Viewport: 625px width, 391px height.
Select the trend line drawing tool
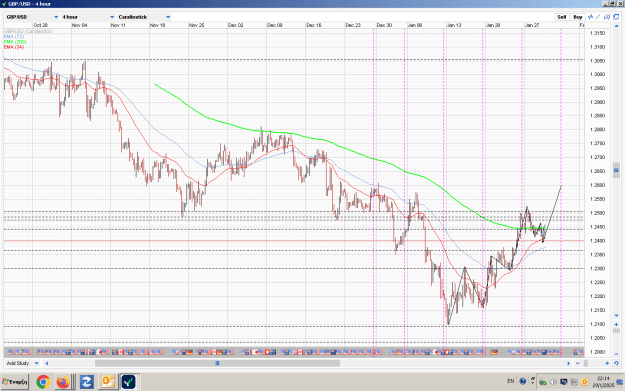click(x=598, y=17)
